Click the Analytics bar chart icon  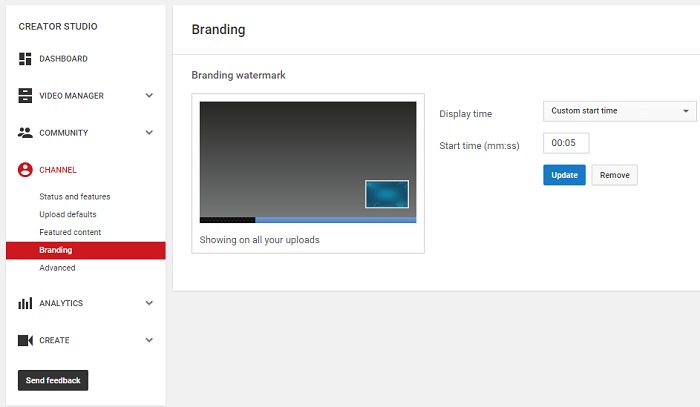(25, 303)
